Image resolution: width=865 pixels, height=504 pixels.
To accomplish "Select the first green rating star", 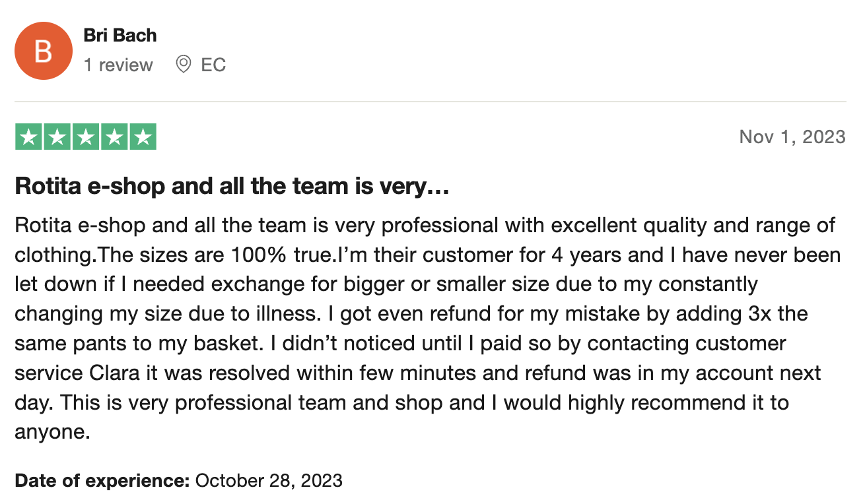I will (28, 137).
